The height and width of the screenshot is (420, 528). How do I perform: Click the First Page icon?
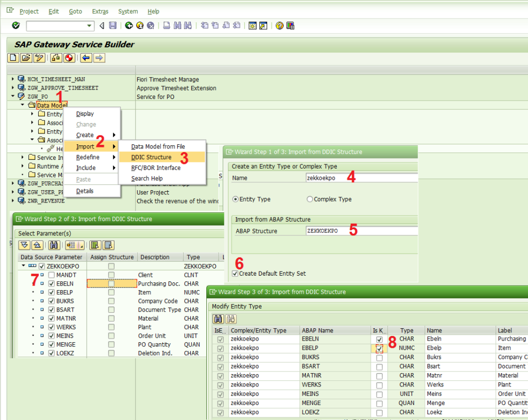(204, 25)
